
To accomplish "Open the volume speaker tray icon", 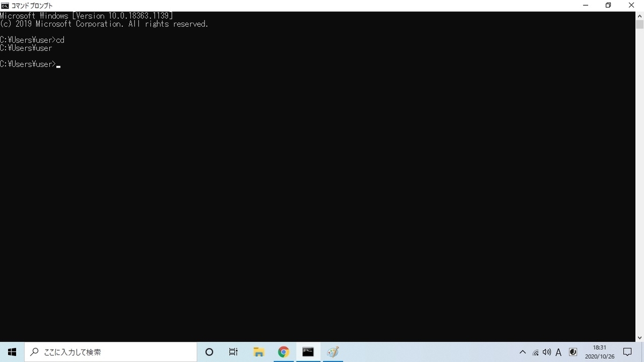I will tap(547, 352).
